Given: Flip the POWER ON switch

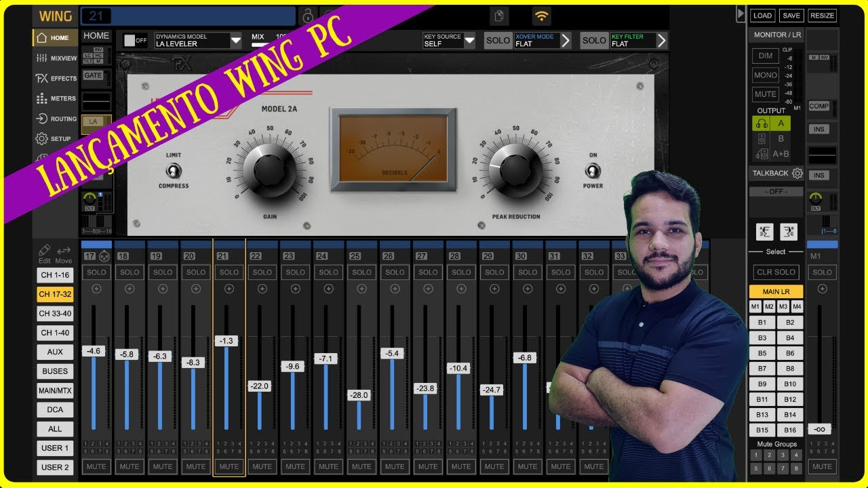Looking at the screenshot, I should pyautogui.click(x=593, y=171).
